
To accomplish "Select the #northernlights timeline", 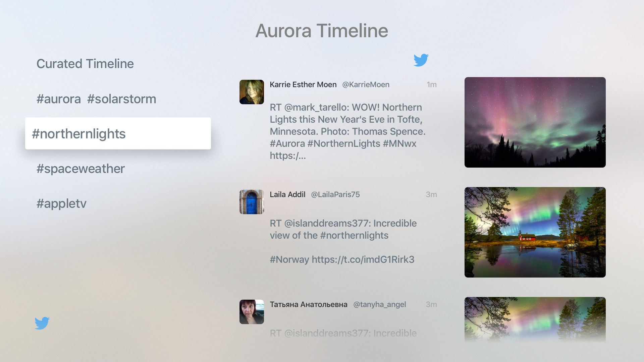I will coord(118,133).
